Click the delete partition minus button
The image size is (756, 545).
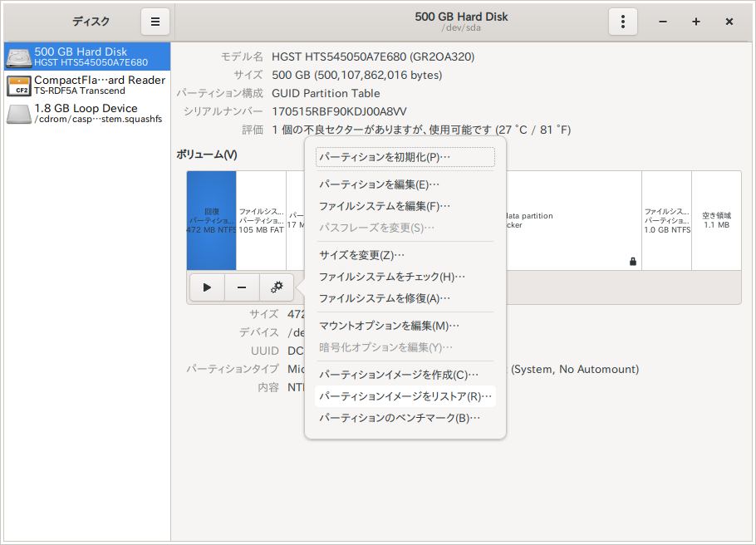[x=242, y=287]
